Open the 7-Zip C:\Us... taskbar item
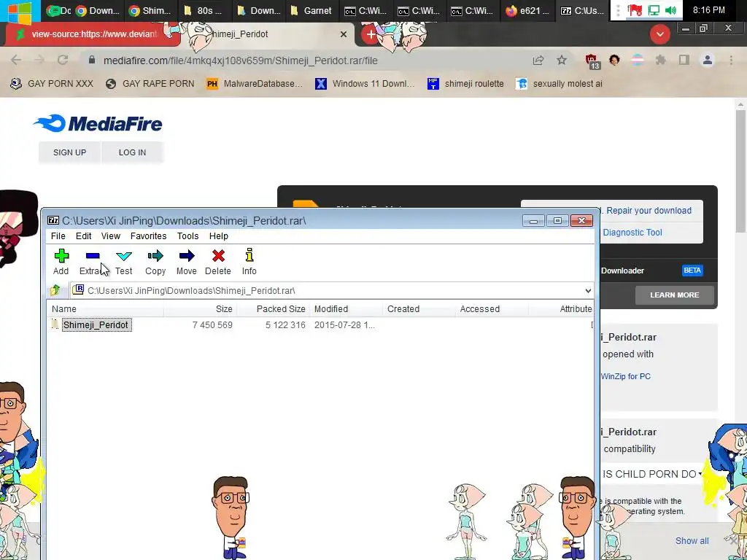Screen dimensions: 747x560 pyautogui.click(x=582, y=10)
